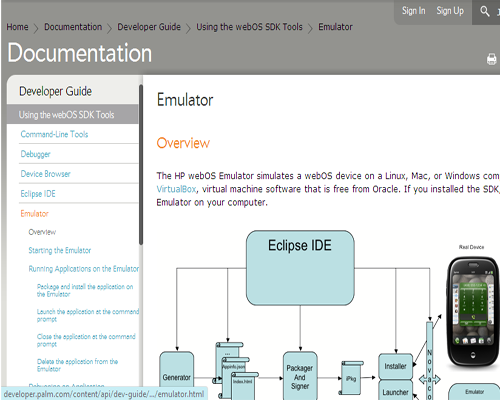Viewport: 500px width, 400px height.
Task: Click Sign Up link
Action: 450,11
